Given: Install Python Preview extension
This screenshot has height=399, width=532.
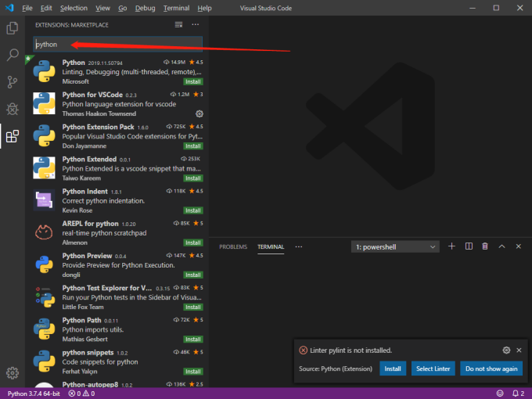Looking at the screenshot, I should [193, 275].
